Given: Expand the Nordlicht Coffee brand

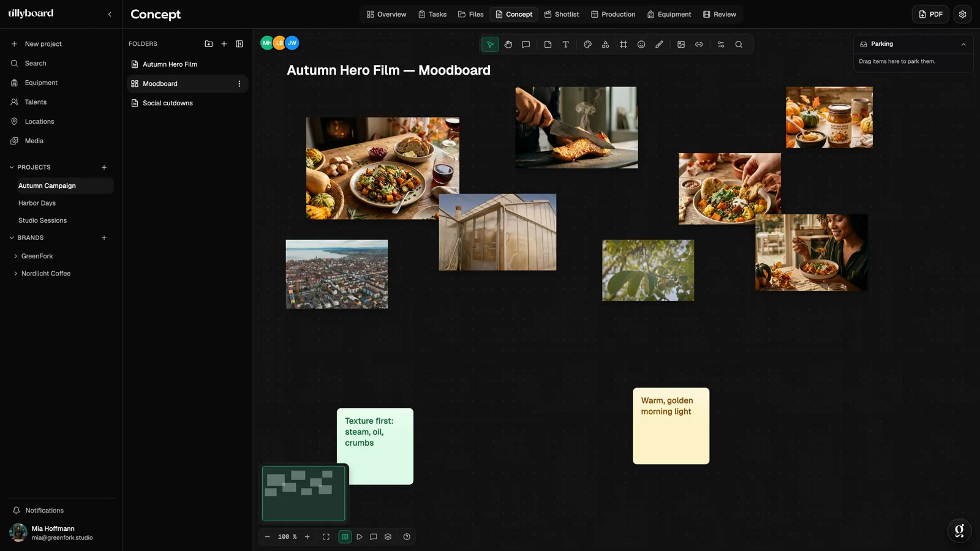Looking at the screenshot, I should [x=16, y=274].
